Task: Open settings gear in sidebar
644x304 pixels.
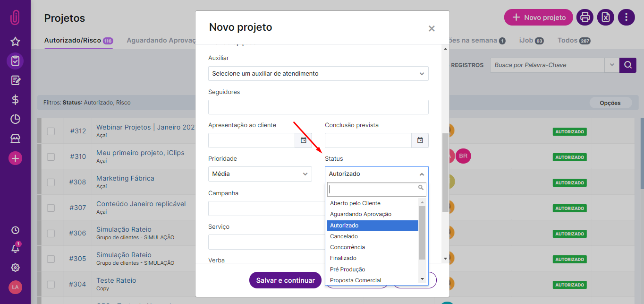Action: (15, 268)
